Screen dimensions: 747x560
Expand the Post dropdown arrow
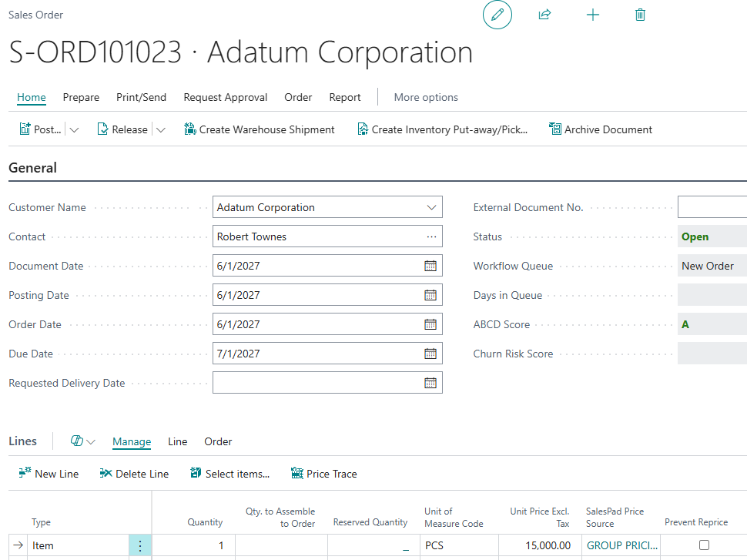click(x=74, y=129)
